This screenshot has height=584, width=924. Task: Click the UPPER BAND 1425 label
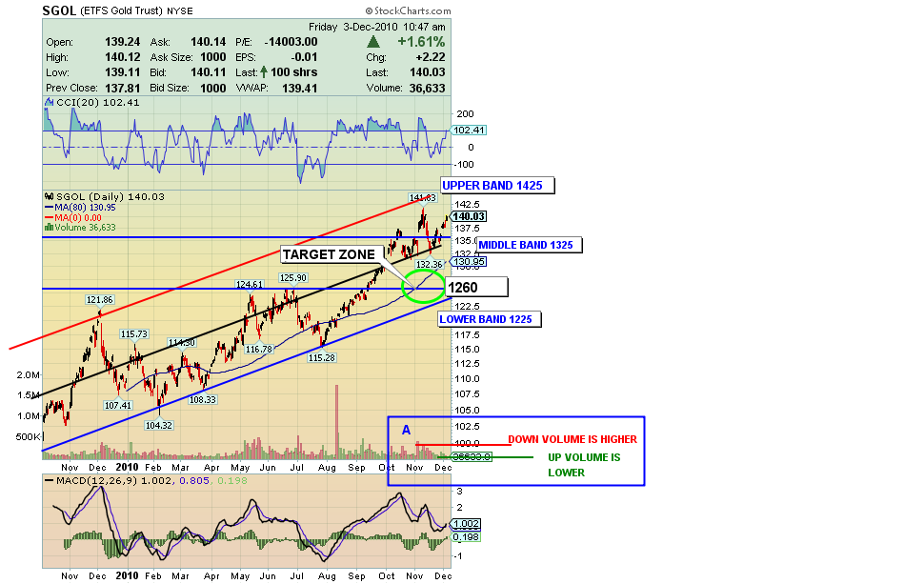tap(497, 185)
